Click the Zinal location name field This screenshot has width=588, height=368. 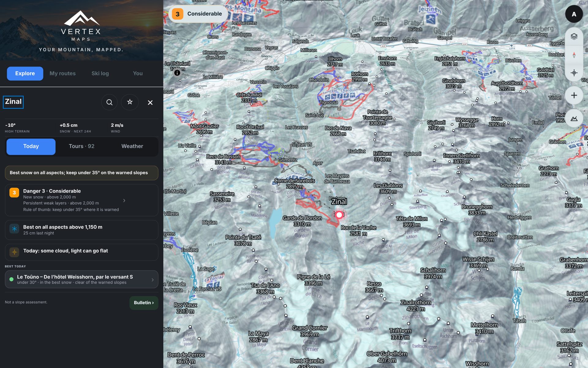(13, 102)
